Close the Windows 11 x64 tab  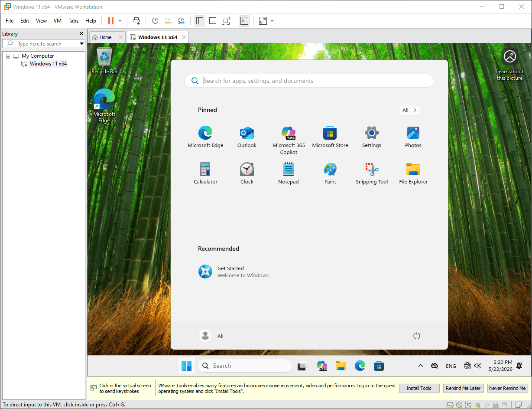click(184, 37)
